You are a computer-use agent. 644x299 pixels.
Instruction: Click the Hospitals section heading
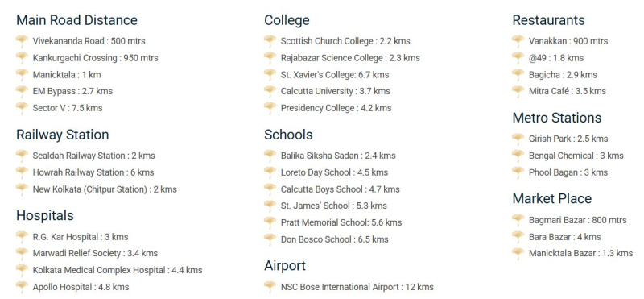click(45, 215)
